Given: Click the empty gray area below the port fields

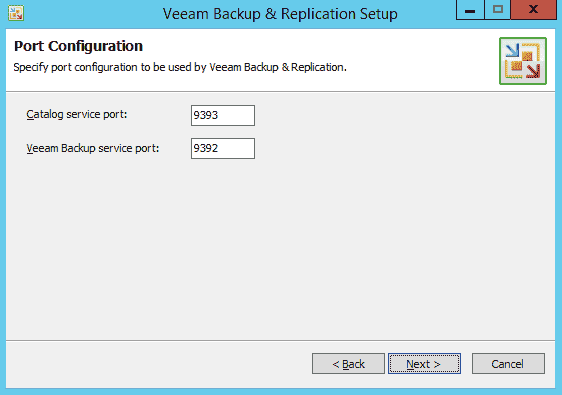Looking at the screenshot, I should tap(280, 247).
